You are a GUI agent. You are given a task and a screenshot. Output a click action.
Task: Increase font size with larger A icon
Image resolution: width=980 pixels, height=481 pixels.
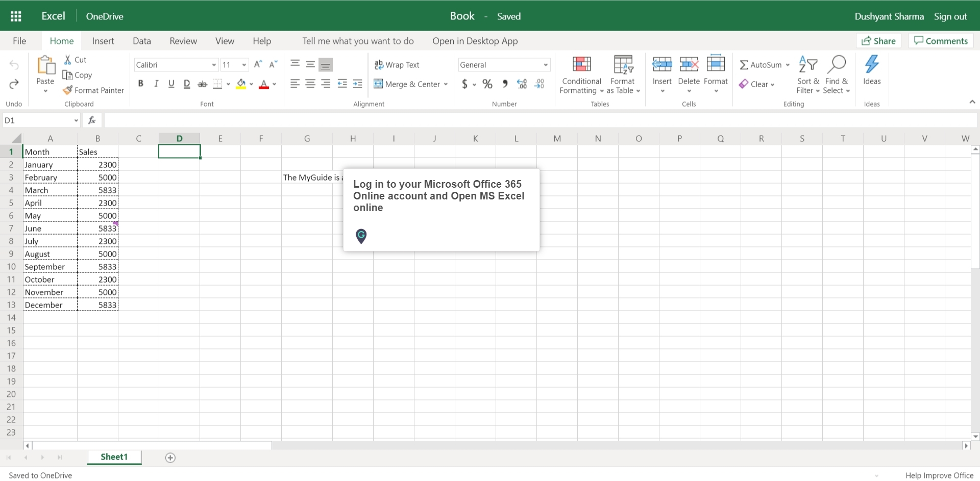tap(258, 64)
